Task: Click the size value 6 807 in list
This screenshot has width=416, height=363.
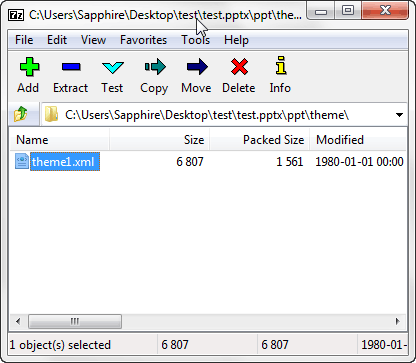Action: tap(190, 162)
